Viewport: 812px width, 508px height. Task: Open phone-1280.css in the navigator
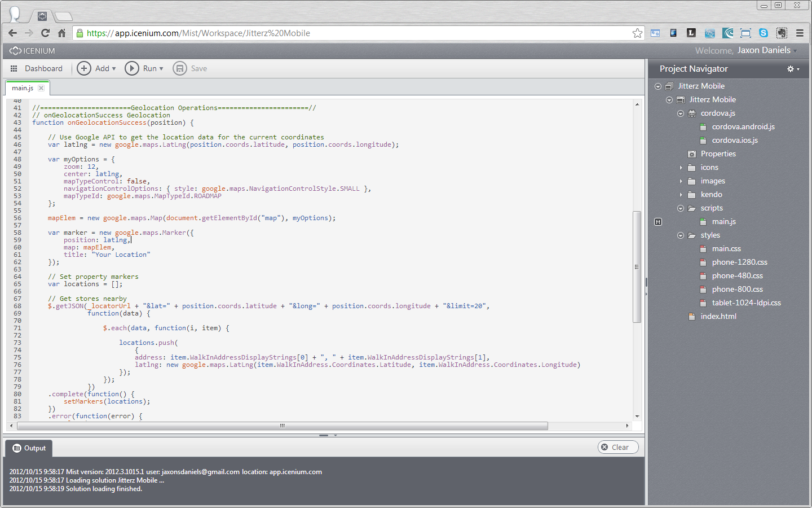739,262
